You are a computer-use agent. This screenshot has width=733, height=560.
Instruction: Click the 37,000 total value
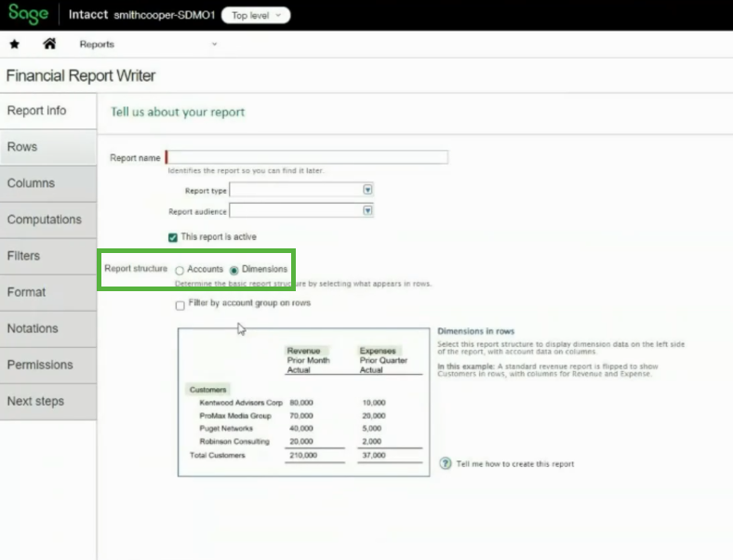pos(374,455)
